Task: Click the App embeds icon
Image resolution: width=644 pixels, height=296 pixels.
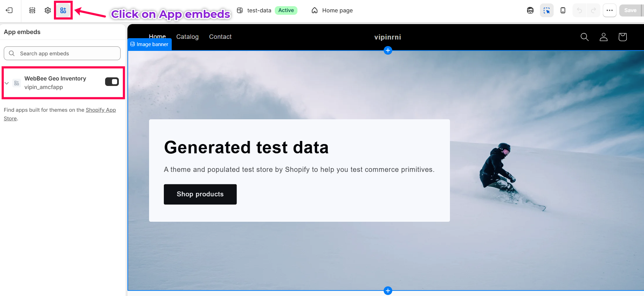Action: 63,10
